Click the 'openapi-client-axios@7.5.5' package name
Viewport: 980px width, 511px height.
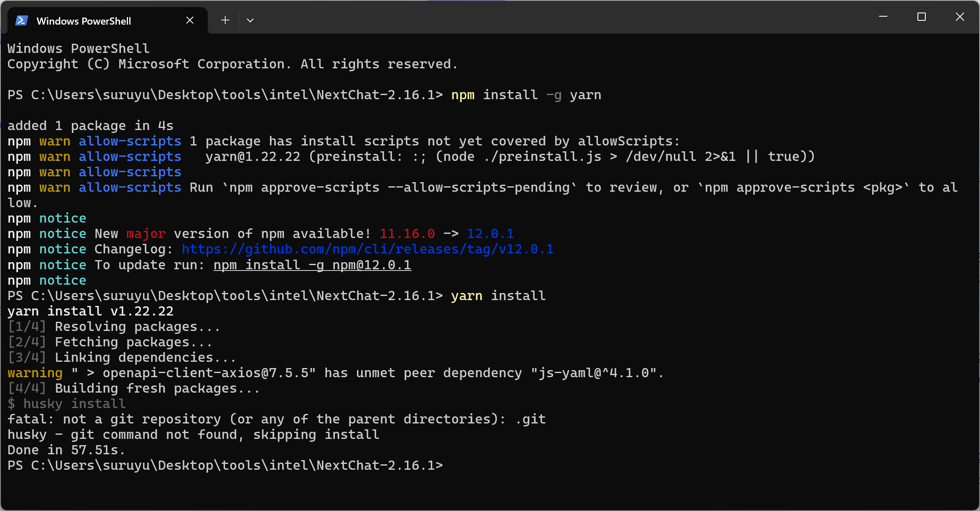[x=205, y=373]
